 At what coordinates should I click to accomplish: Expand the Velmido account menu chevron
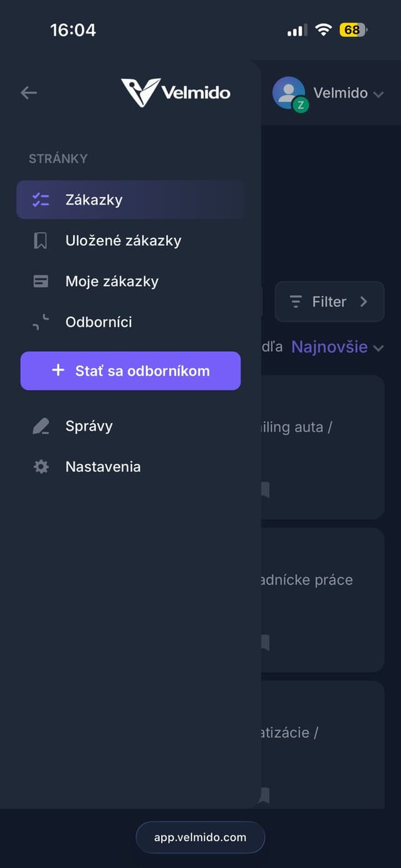(378, 94)
